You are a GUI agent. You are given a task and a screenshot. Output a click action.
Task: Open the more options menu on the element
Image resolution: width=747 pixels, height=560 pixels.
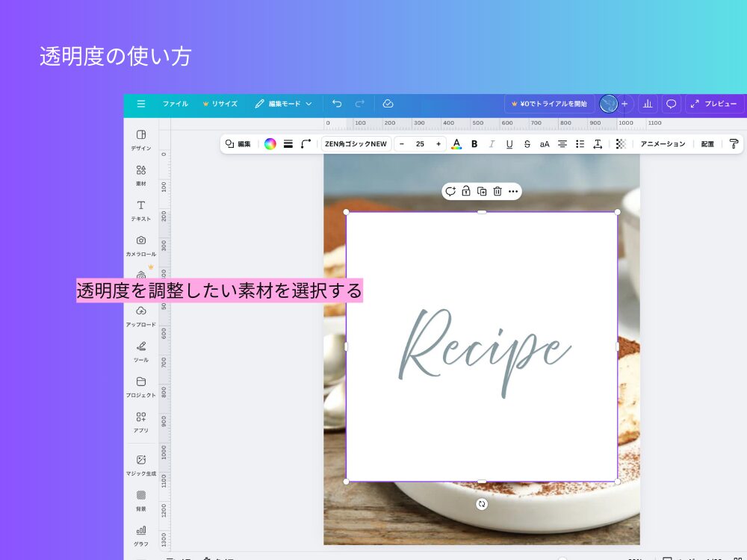pos(513,191)
